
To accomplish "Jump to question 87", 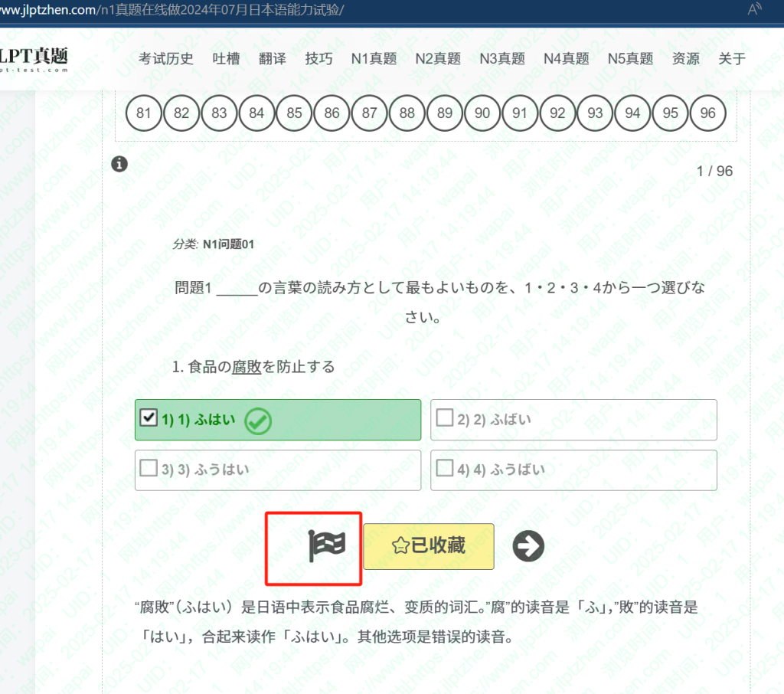I will coord(370,113).
